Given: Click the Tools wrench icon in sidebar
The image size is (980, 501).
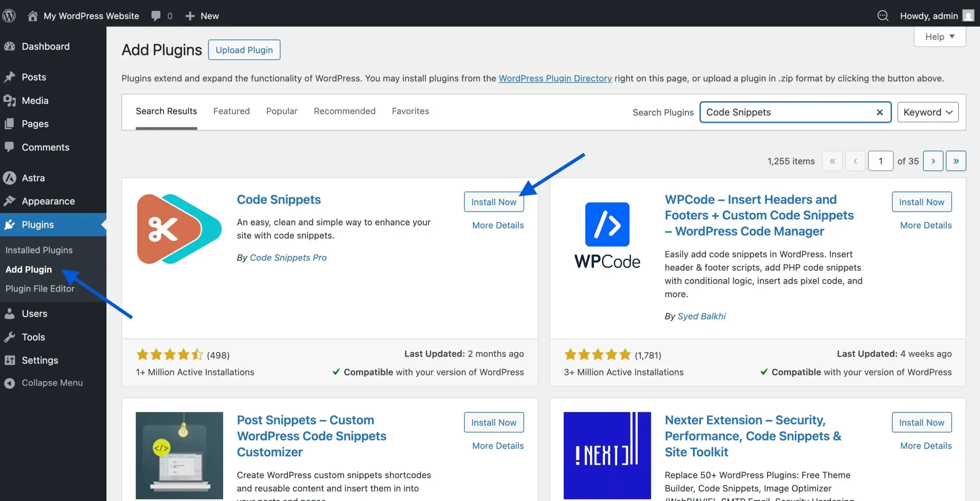Looking at the screenshot, I should (x=10, y=337).
